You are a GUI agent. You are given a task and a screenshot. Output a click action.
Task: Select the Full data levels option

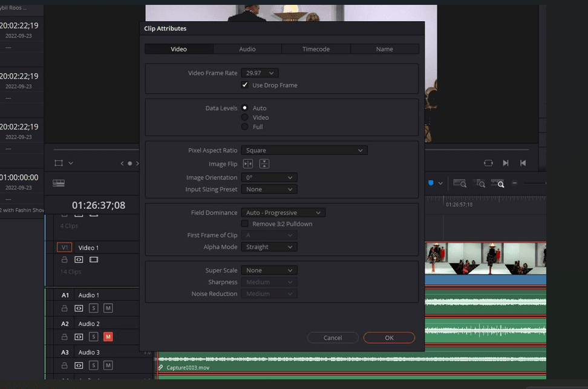point(245,127)
